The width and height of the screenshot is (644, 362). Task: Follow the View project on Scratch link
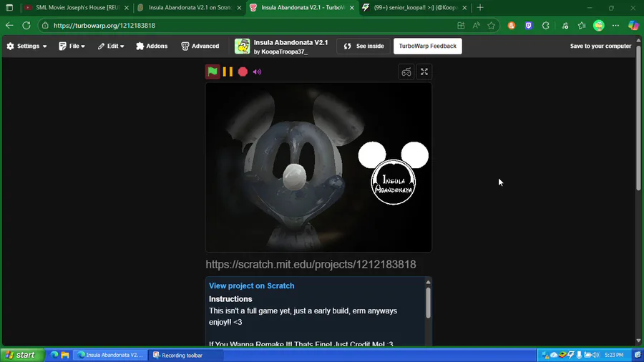point(251,285)
